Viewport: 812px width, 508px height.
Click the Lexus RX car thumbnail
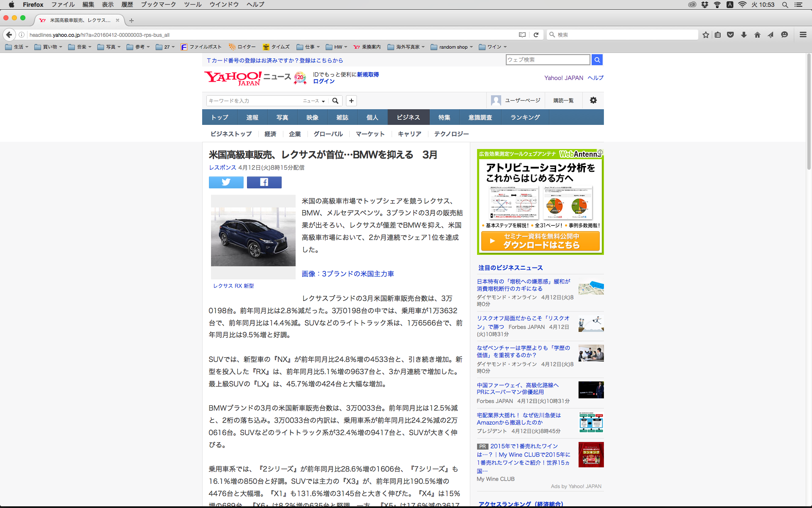(253, 236)
